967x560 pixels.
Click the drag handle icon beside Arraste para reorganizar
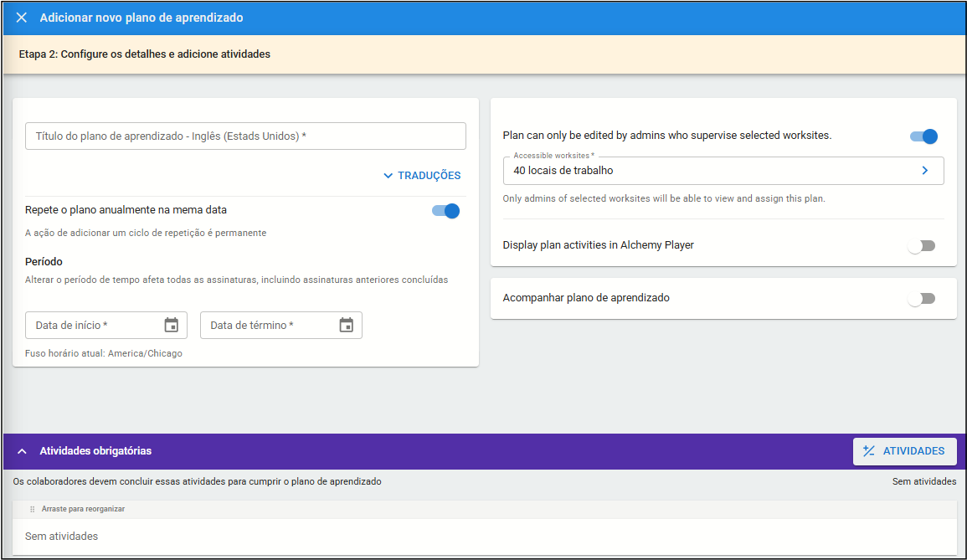click(33, 509)
